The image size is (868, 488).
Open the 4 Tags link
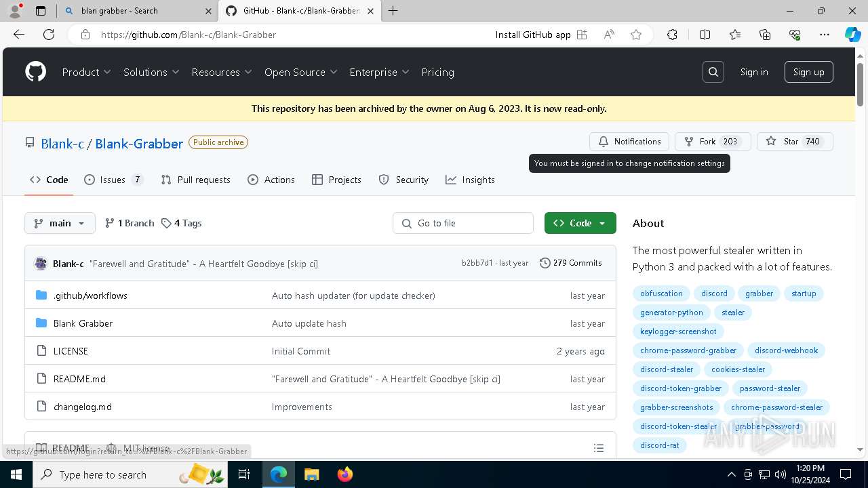click(x=181, y=223)
